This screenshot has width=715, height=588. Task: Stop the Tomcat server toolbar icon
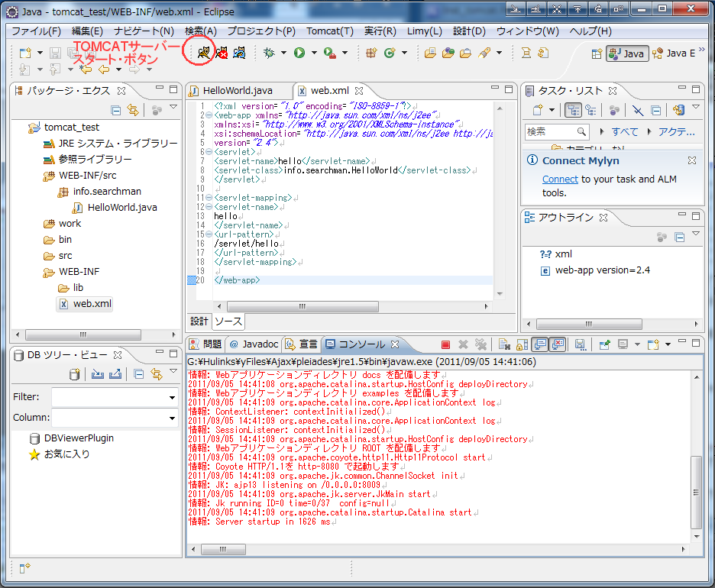(222, 53)
